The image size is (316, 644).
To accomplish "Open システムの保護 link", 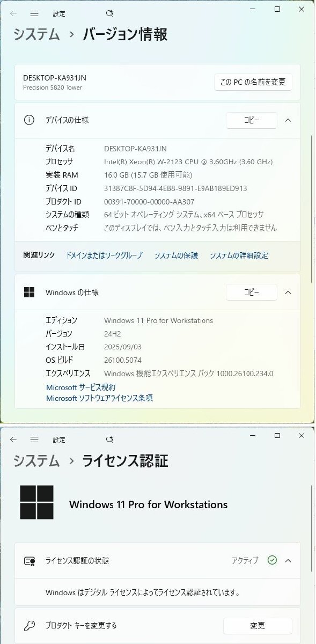I will [x=176, y=255].
